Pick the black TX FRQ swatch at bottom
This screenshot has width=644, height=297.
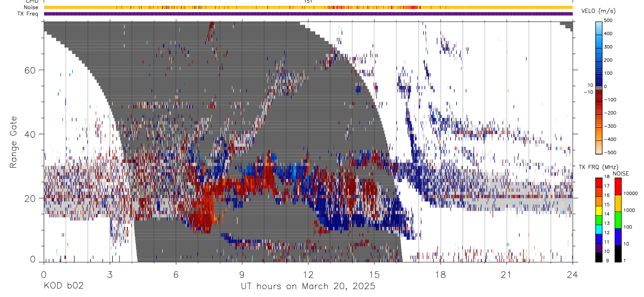click(x=598, y=257)
